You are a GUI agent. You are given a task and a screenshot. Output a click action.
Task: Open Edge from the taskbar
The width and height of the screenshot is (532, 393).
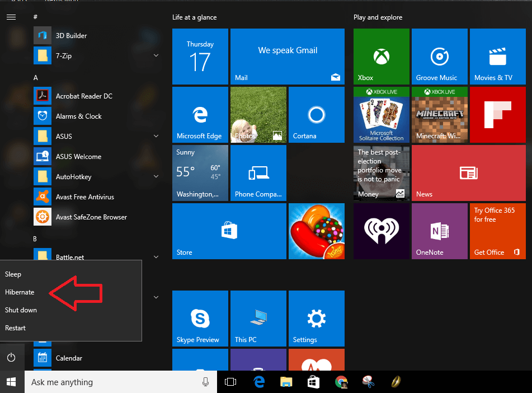point(259,382)
